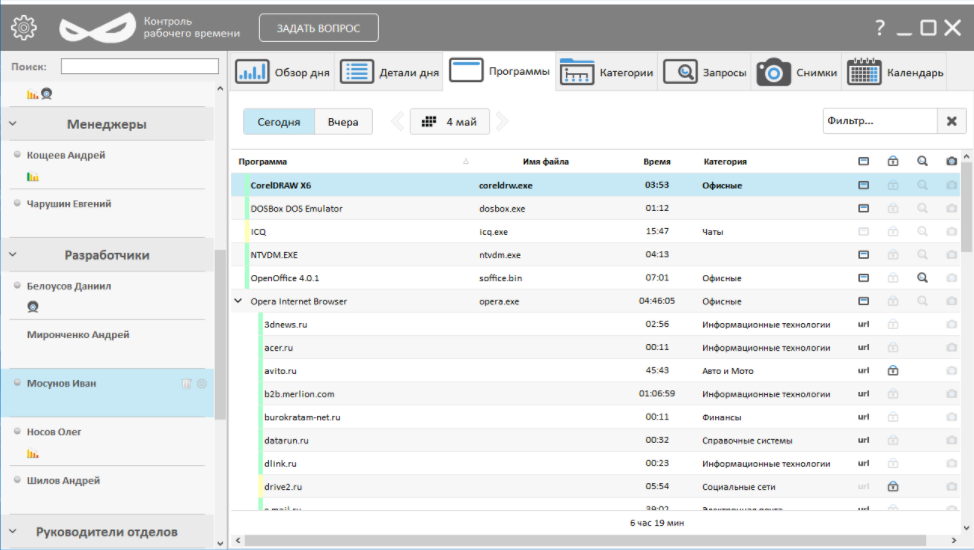Image resolution: width=974 pixels, height=550 pixels.
Task: Toggle the Сегодня day selector
Action: click(278, 122)
